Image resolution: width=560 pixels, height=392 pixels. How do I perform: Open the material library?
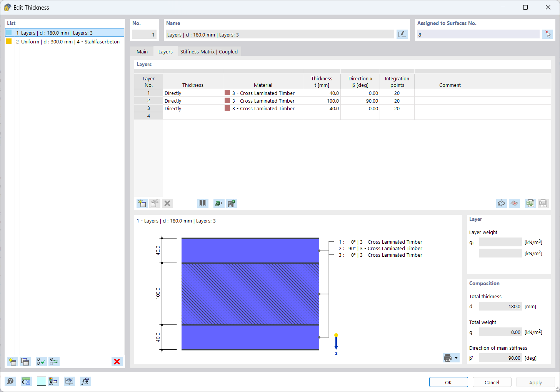coord(203,203)
